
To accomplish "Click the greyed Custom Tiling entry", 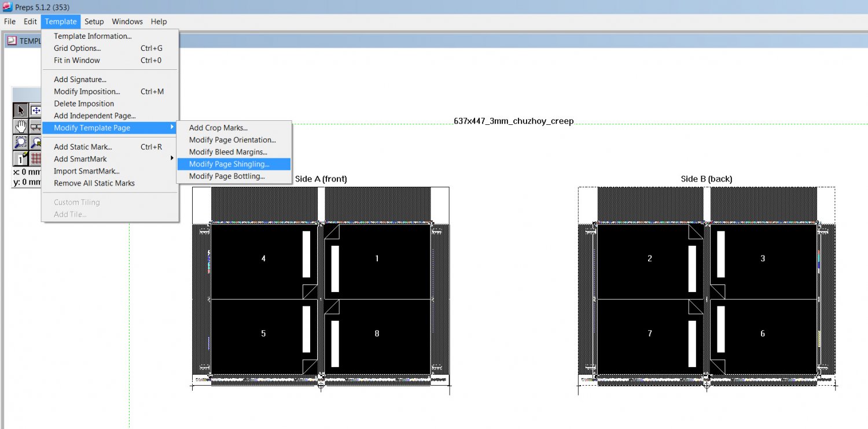I will tap(110, 202).
